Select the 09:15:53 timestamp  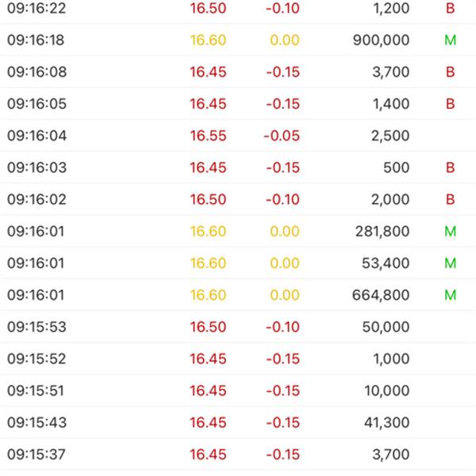coord(36,327)
